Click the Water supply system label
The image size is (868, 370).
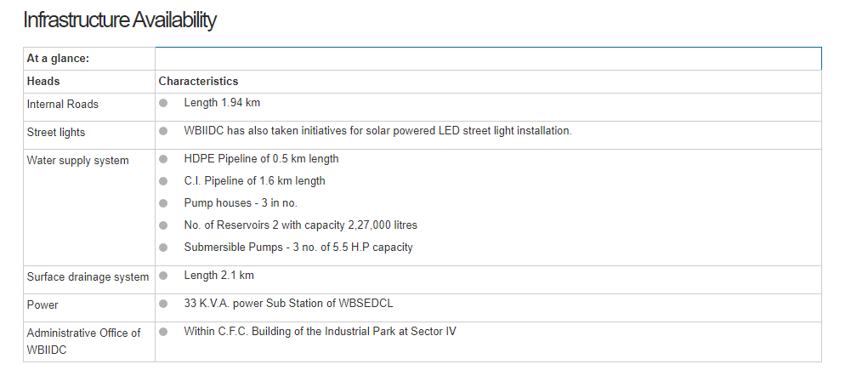pos(77,161)
